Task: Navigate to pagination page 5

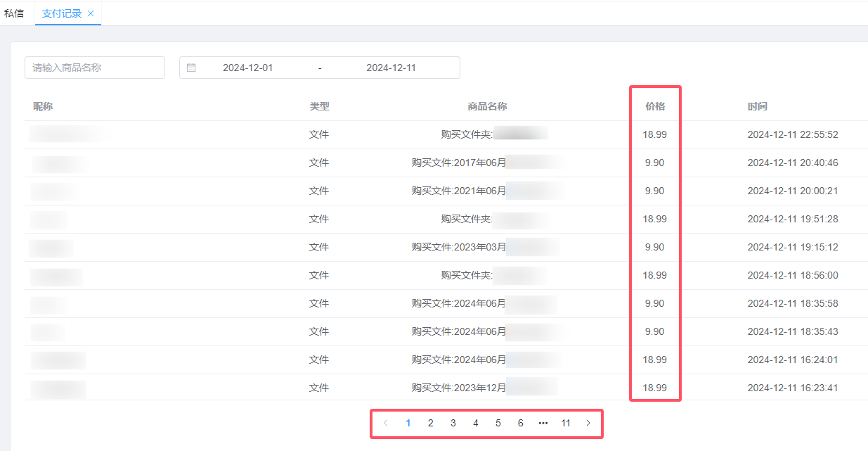Action: click(x=498, y=423)
